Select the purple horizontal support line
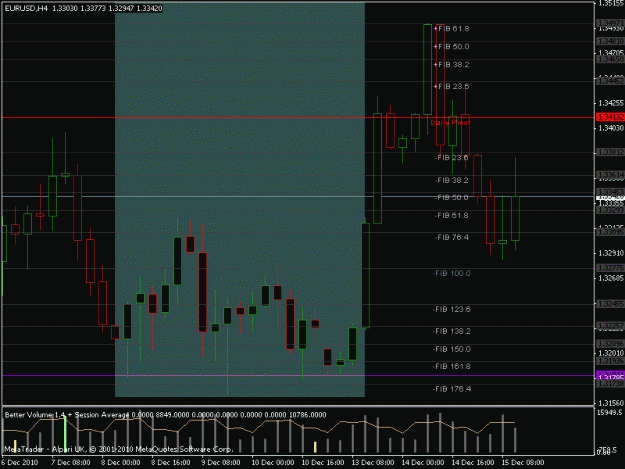625x469 pixels. coord(298,375)
